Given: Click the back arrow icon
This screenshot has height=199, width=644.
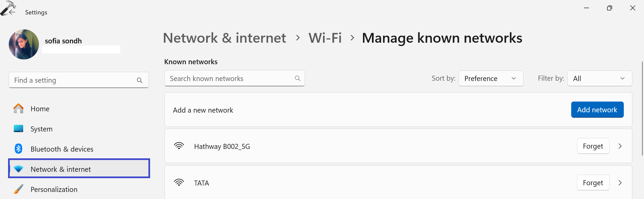Looking at the screenshot, I should pos(12,12).
